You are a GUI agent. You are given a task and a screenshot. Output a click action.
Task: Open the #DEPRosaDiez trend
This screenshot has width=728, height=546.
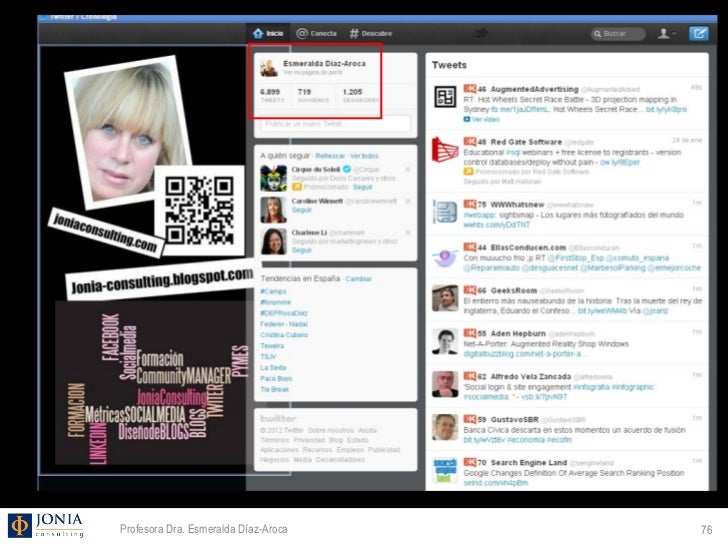coord(284,313)
